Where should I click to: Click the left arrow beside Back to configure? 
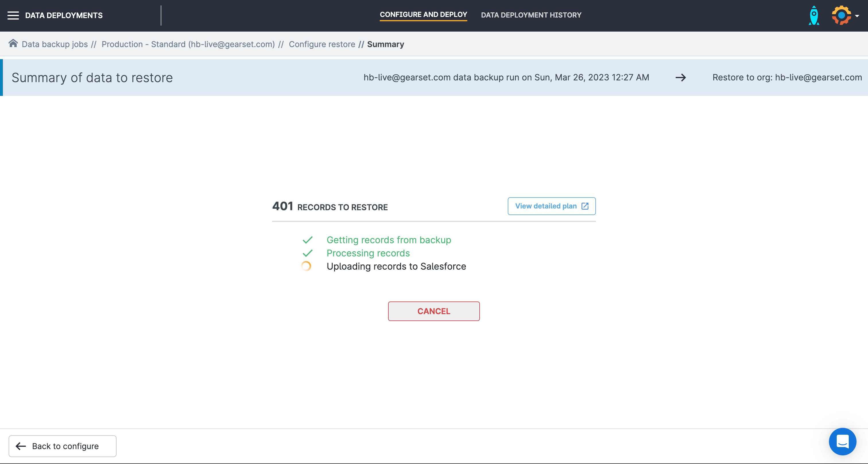(x=21, y=446)
